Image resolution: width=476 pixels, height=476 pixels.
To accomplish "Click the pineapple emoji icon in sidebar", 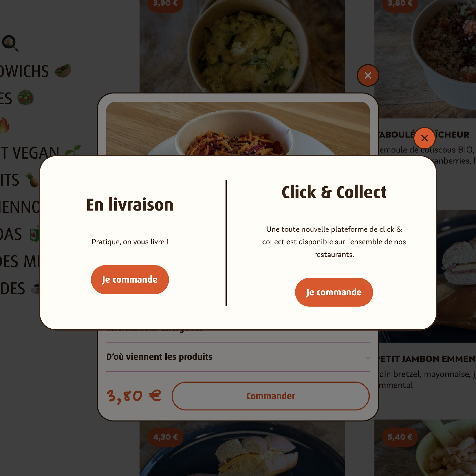I will tap(33, 179).
